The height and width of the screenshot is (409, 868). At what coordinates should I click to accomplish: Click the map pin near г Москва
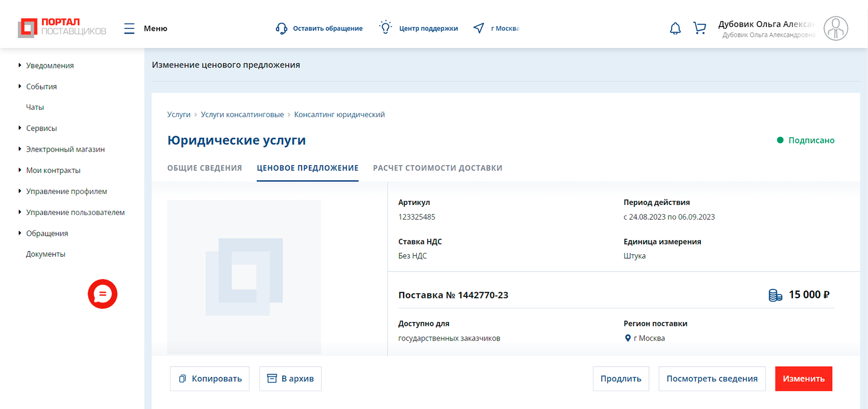(628, 338)
